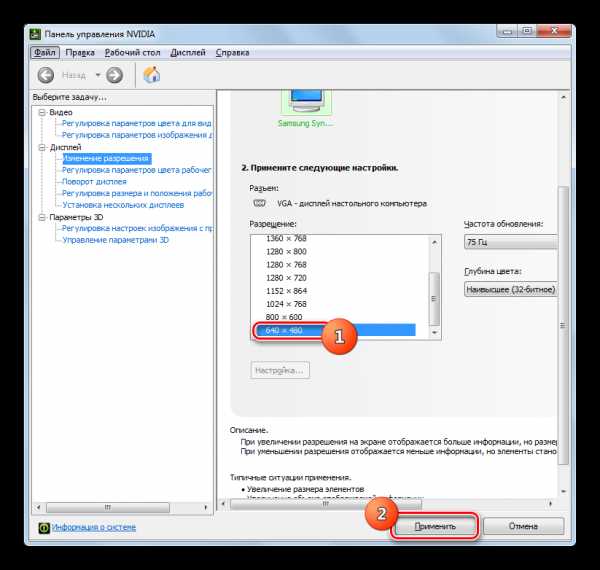Click task tree scroll right arrow
Image resolution: width=600 pixels, height=570 pixels.
pos(206,508)
